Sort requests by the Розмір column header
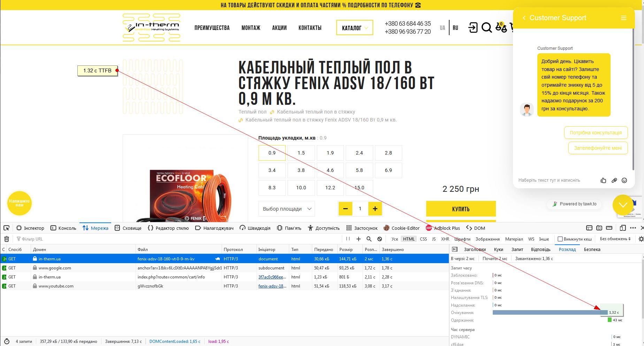 (x=350, y=249)
